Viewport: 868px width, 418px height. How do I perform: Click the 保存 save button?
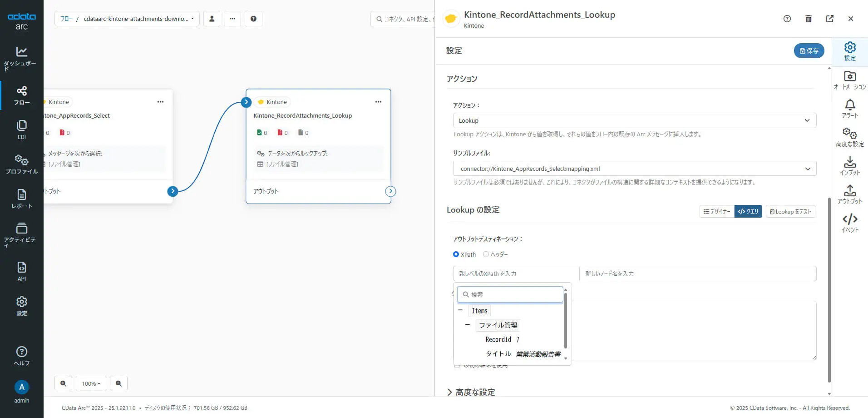coord(809,51)
